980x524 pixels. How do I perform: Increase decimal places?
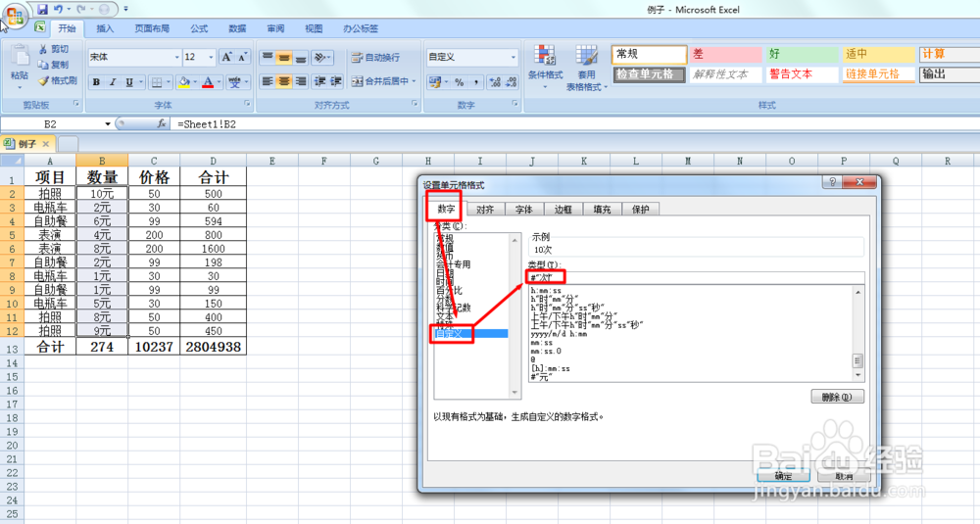click(495, 82)
